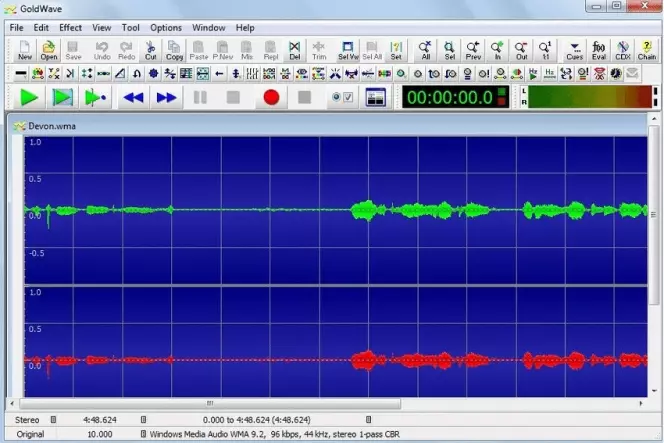Click the stop playback button left of Record

pyautogui.click(x=233, y=97)
